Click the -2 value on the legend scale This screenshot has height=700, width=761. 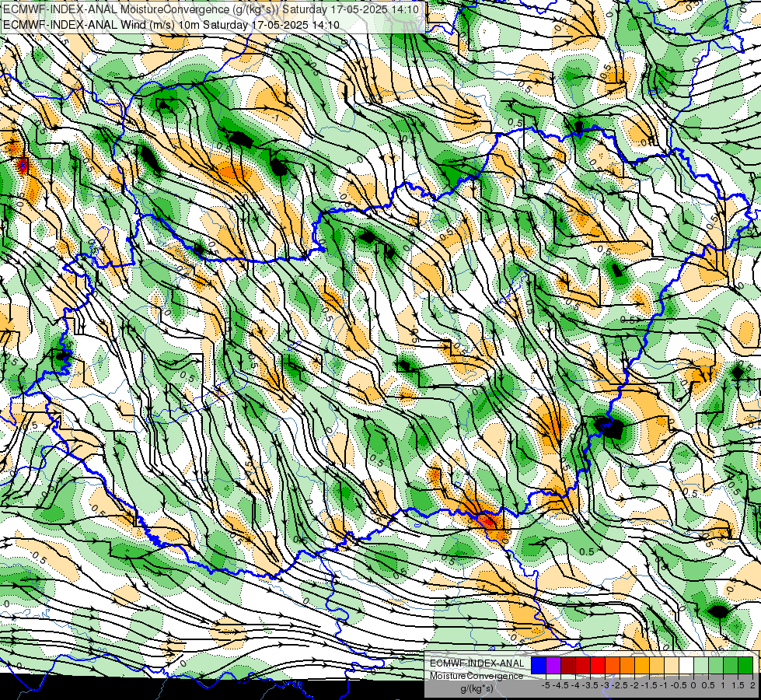(x=634, y=685)
